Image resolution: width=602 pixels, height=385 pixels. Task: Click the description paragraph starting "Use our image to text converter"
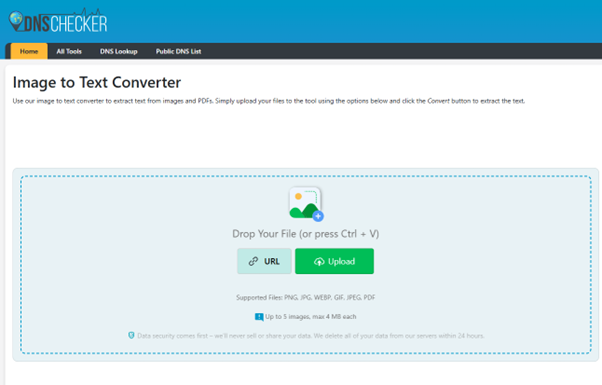coord(269,101)
